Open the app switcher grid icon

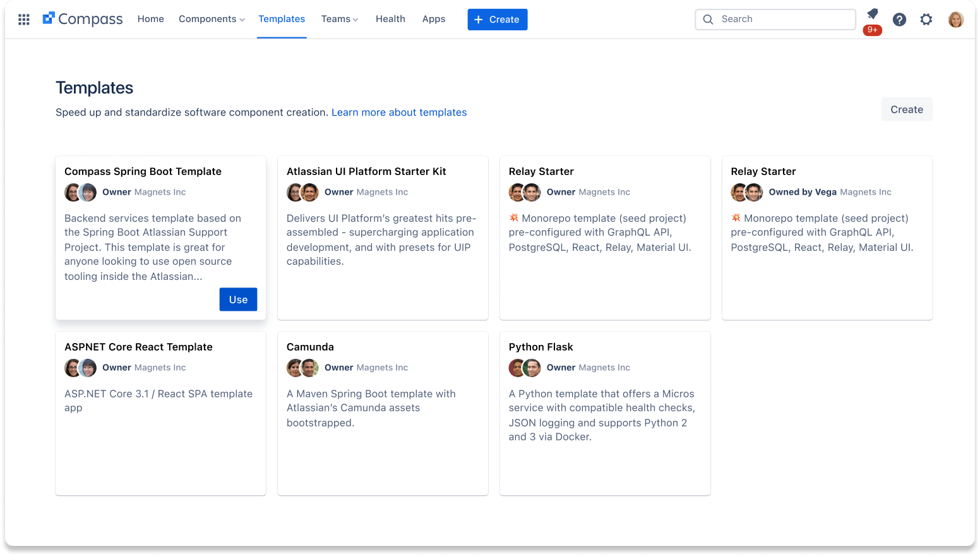click(24, 20)
